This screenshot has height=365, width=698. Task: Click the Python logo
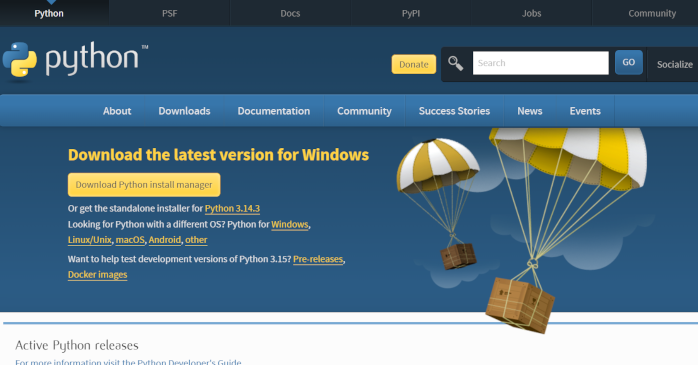[x=75, y=61]
